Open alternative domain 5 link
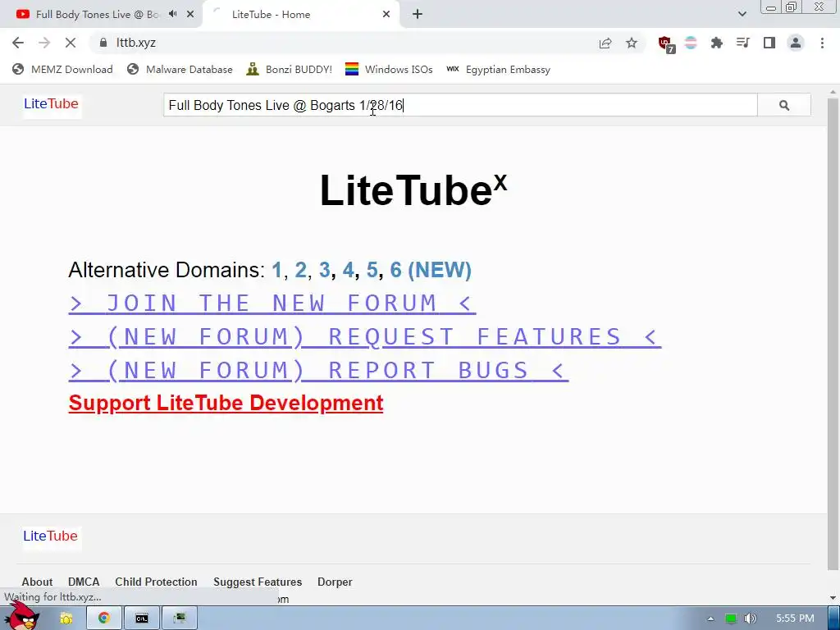Image resolution: width=840 pixels, height=630 pixels. point(372,270)
